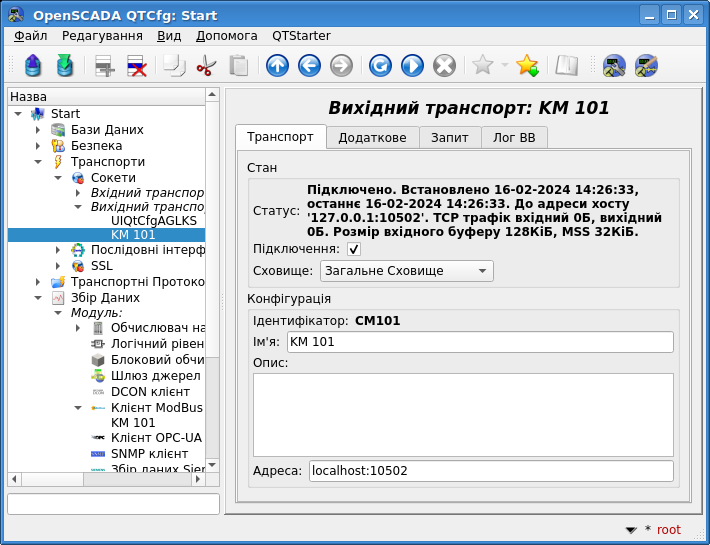Image resolution: width=710 pixels, height=545 pixels.
Task: Switch to the Додаткове tab
Action: tap(372, 138)
